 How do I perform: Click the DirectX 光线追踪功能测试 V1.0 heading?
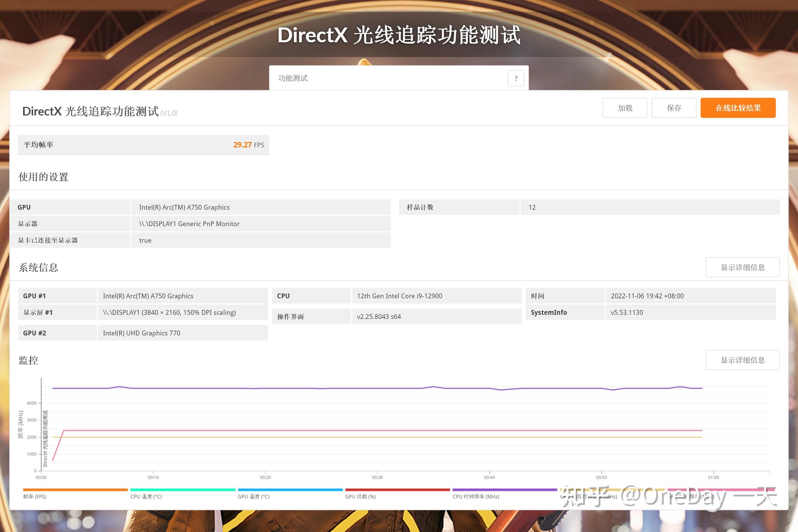100,111
